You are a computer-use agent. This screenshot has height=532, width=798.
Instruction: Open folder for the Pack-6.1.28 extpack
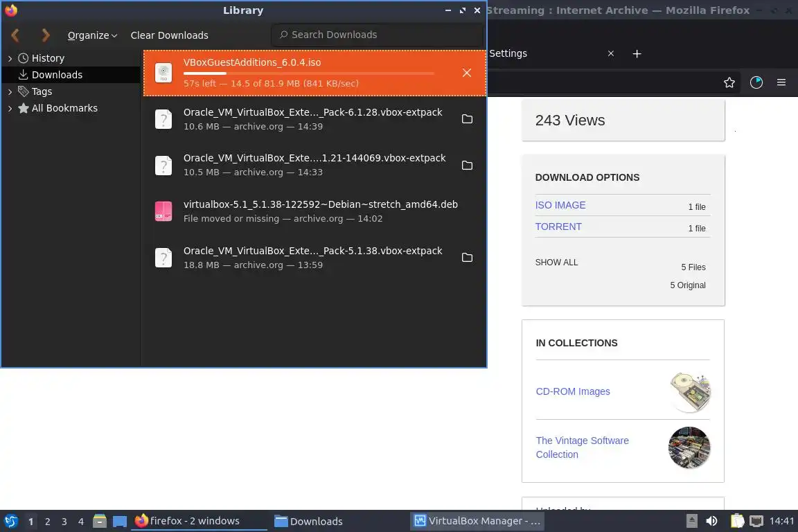coord(467,118)
